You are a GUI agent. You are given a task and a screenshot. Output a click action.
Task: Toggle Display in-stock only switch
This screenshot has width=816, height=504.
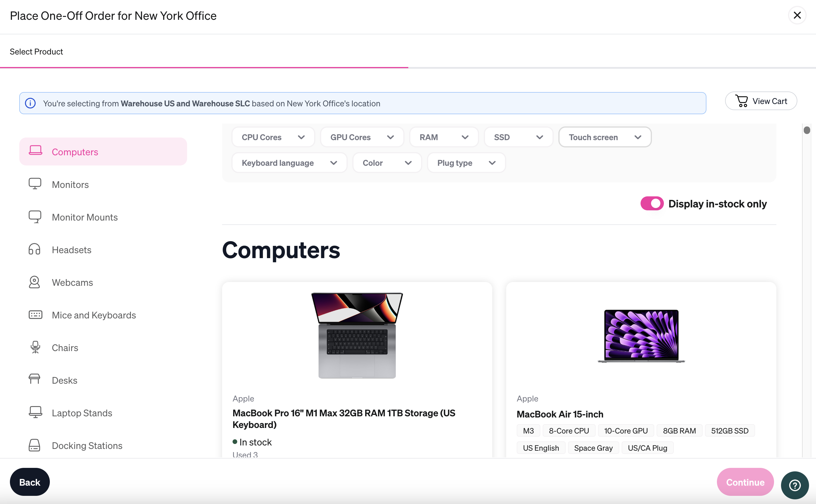(652, 203)
